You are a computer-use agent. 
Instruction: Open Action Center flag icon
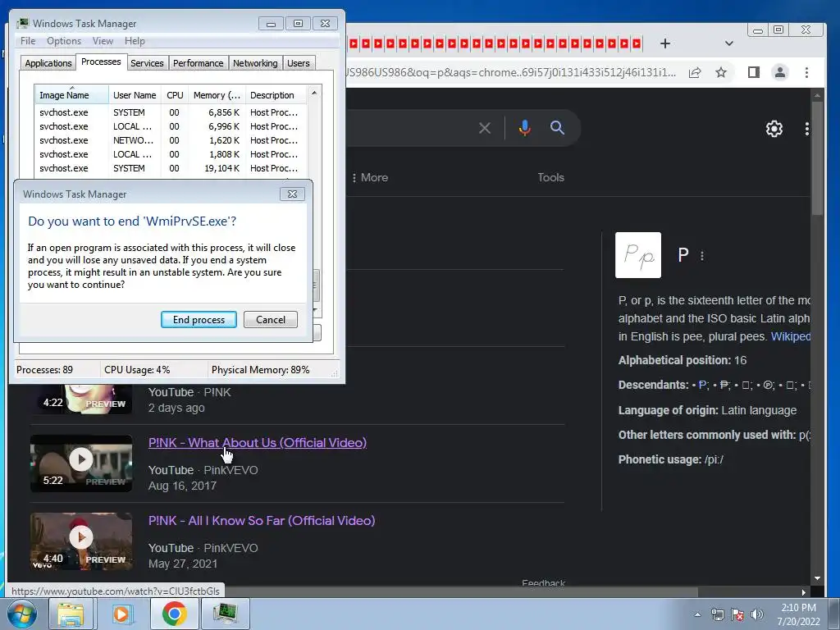(x=737, y=614)
